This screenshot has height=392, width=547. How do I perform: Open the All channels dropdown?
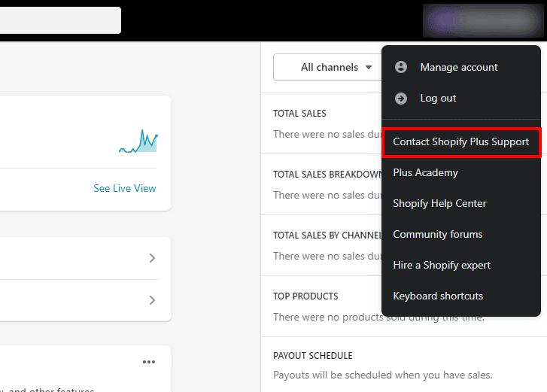pos(327,67)
